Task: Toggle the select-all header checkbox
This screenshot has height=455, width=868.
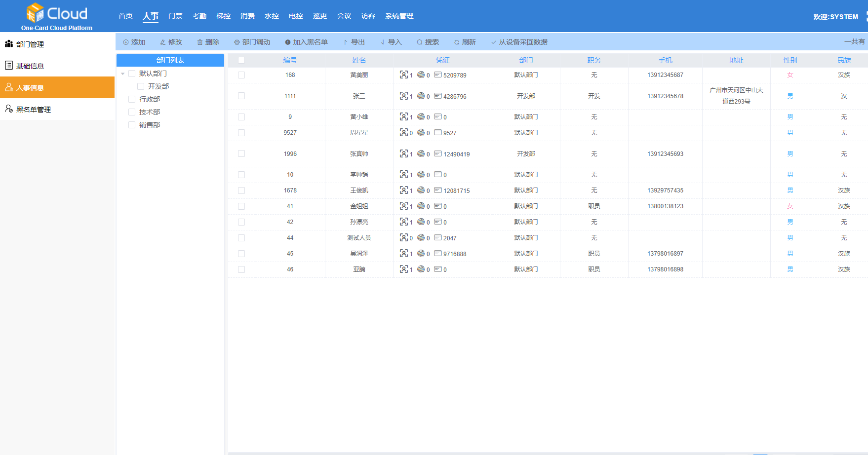Action: tap(241, 60)
